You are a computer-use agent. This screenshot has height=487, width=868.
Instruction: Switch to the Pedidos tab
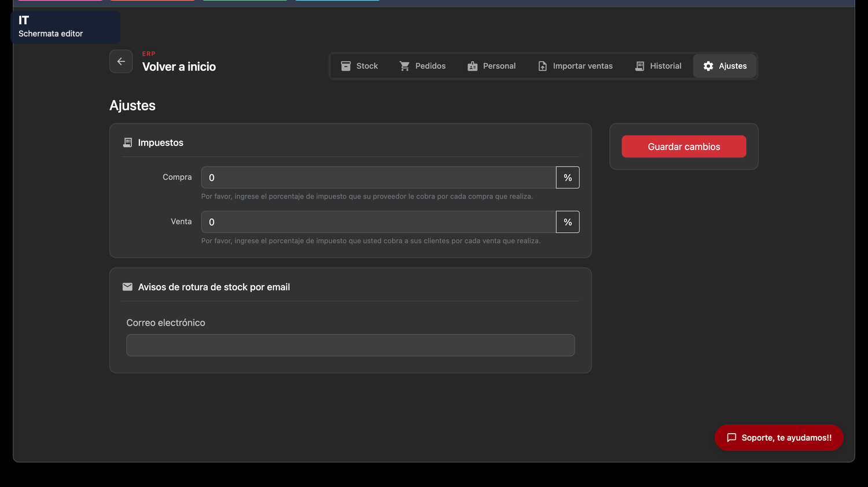(422, 66)
